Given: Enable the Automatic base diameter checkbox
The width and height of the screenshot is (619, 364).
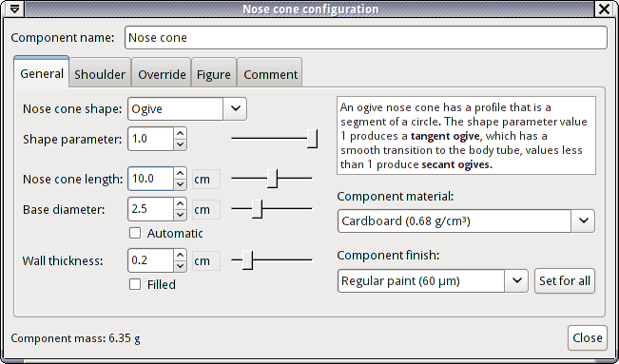Looking at the screenshot, I should coord(135,234).
